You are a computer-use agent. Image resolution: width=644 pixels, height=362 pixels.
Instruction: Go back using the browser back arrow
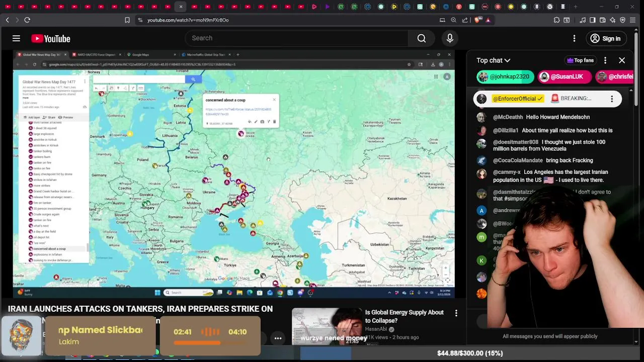point(7,20)
